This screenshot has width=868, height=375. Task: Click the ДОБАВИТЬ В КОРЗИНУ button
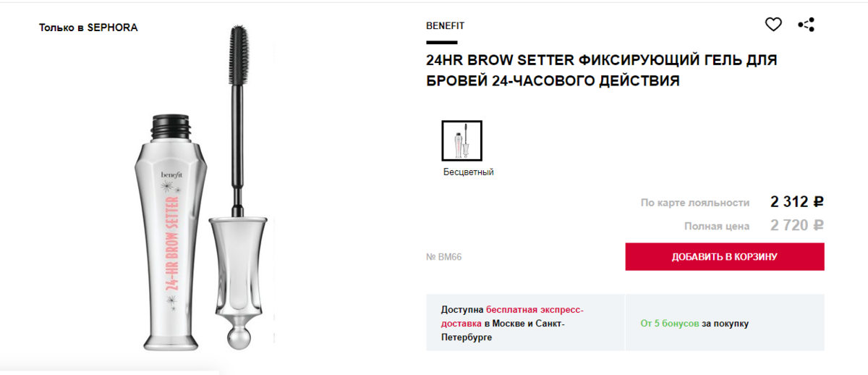tap(725, 257)
